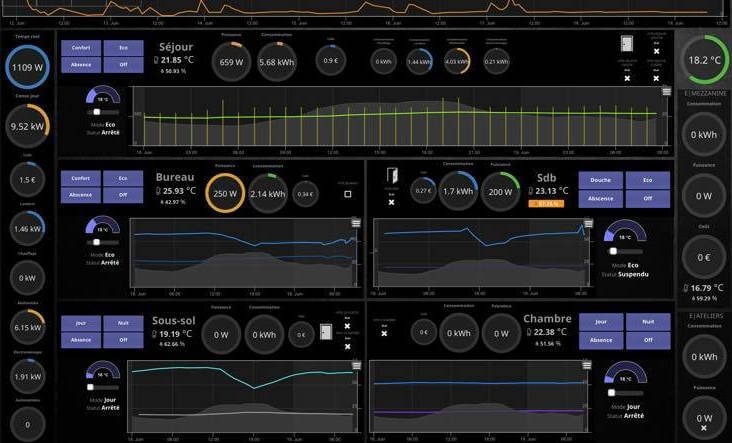Click the open door icon in Sdb panel
The image size is (732, 443).
click(391, 177)
